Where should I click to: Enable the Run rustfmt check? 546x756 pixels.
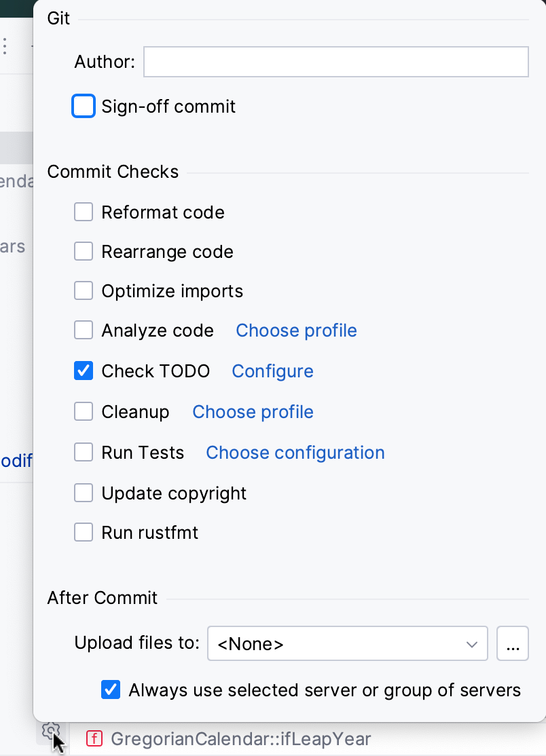click(83, 532)
